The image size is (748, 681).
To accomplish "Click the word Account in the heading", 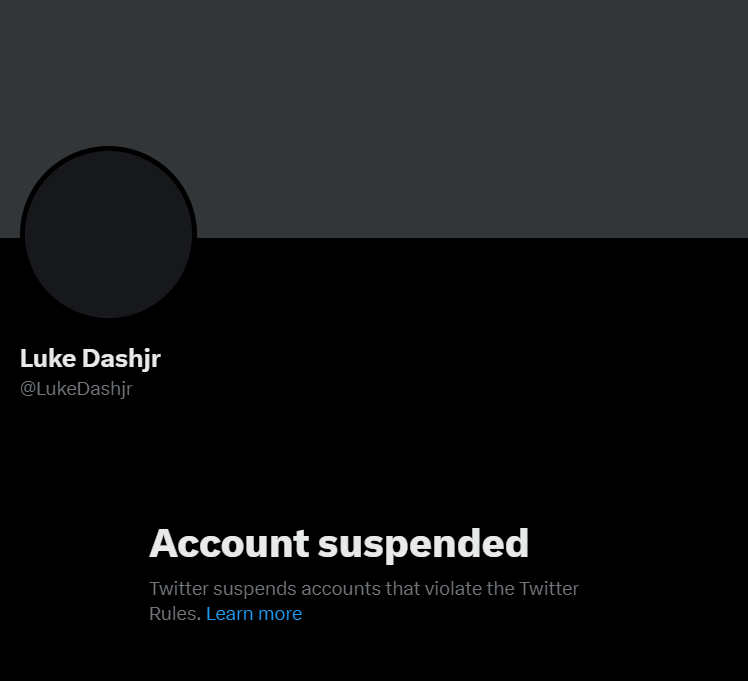I will pos(229,543).
